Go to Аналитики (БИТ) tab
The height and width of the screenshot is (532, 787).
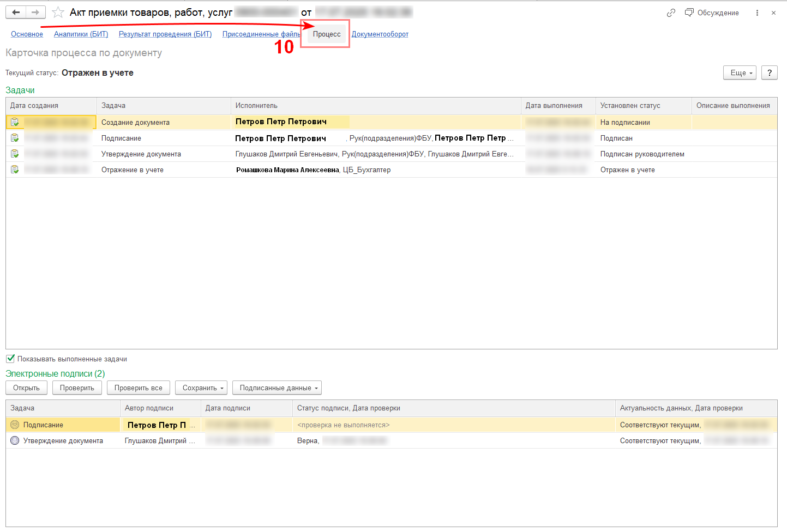coord(81,34)
